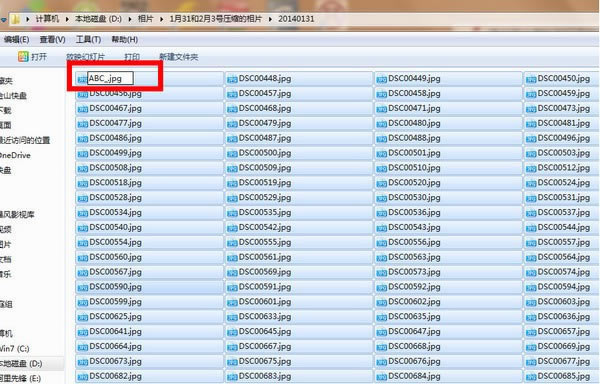Select OneDrive in the navigation pane
This screenshot has width=600, height=384.
click(x=15, y=155)
